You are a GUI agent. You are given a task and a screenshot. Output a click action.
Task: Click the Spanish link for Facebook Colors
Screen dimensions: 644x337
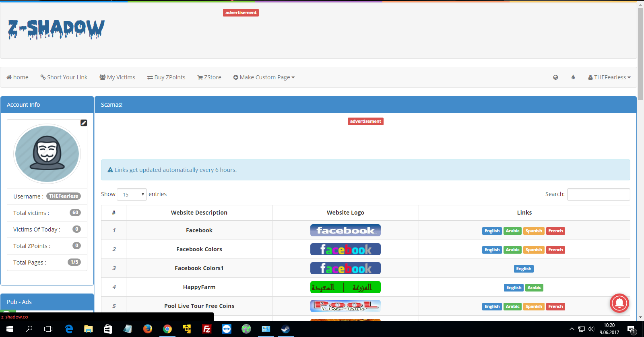[x=534, y=250]
